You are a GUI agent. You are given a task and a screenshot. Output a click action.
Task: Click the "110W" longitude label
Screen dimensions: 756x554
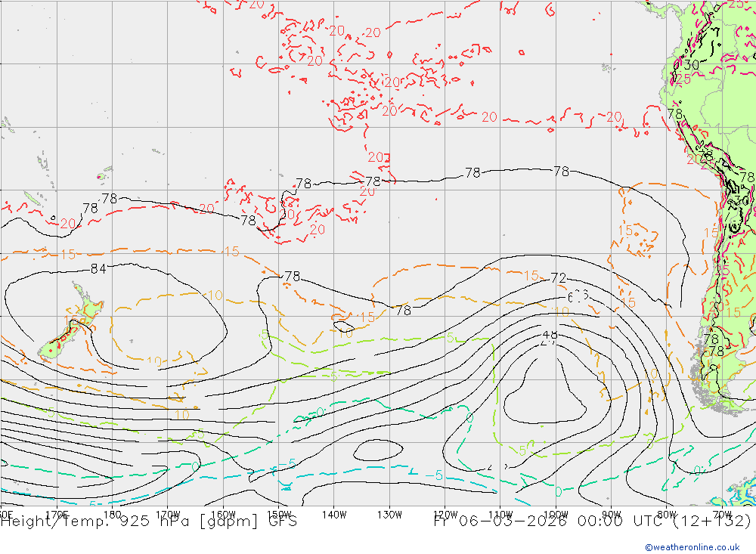[x=500, y=515]
